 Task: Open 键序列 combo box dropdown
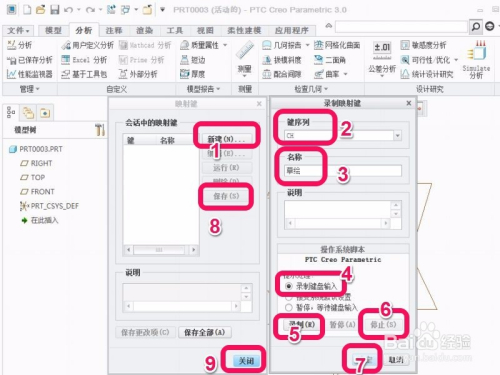(x=397, y=136)
